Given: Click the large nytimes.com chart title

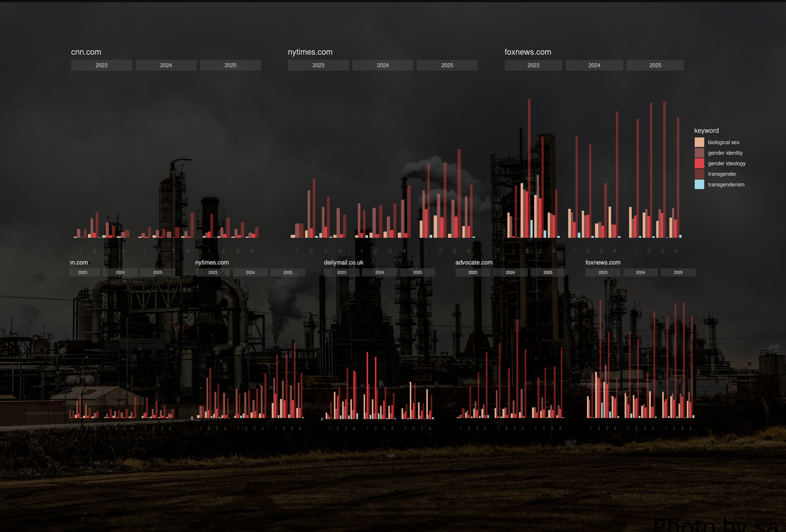Looking at the screenshot, I should 310,52.
